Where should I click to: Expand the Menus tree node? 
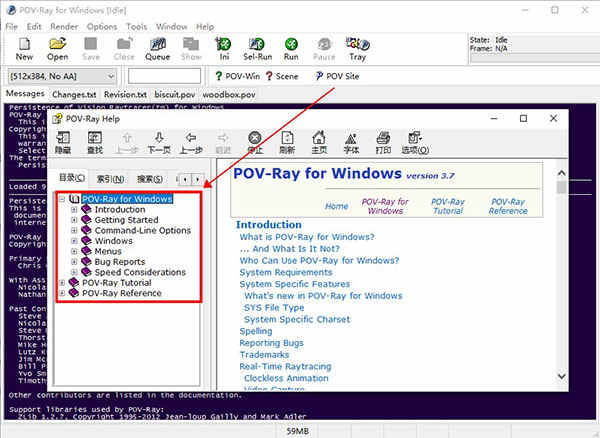pyautogui.click(x=74, y=251)
